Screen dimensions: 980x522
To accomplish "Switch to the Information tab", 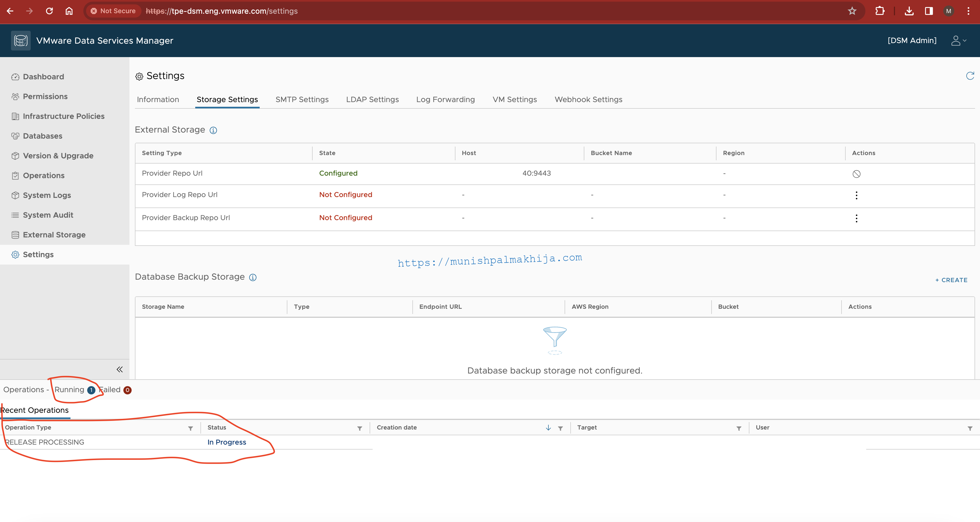I will [x=158, y=99].
